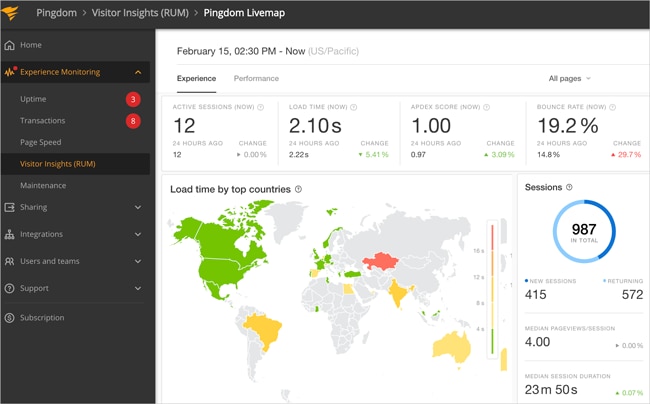The image size is (650, 404).
Task: Click the Load Time value 2.10s
Action: [315, 126]
